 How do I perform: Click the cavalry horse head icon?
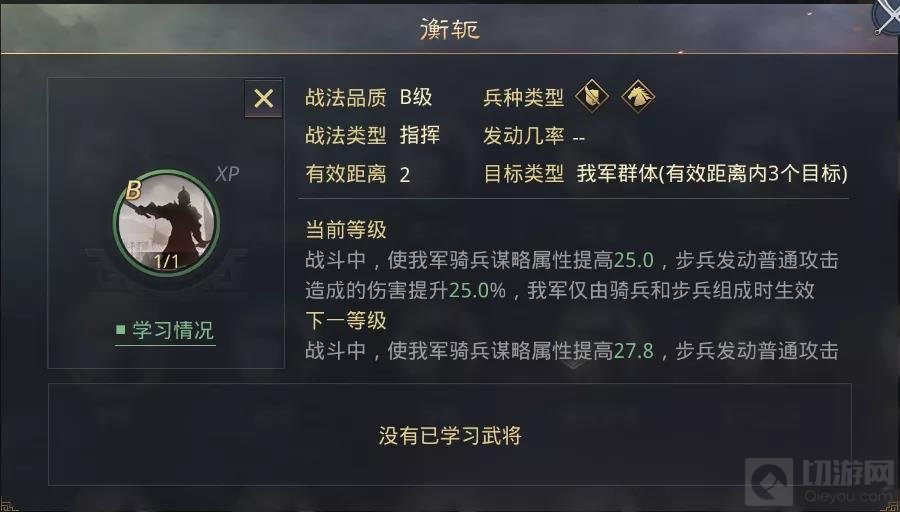click(637, 97)
